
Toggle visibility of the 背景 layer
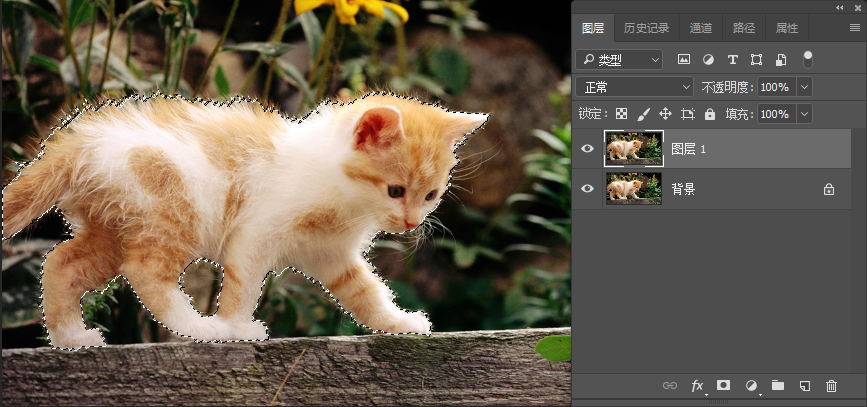(588, 188)
